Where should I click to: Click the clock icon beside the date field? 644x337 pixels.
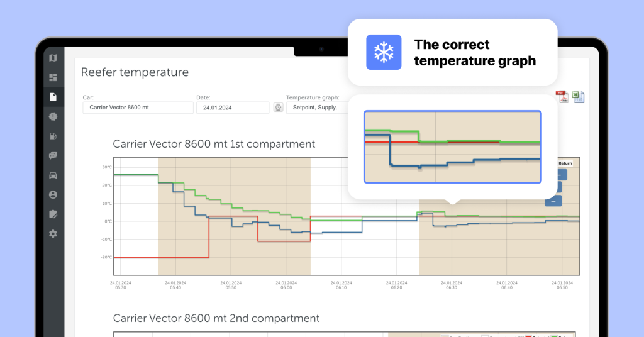[x=278, y=108]
